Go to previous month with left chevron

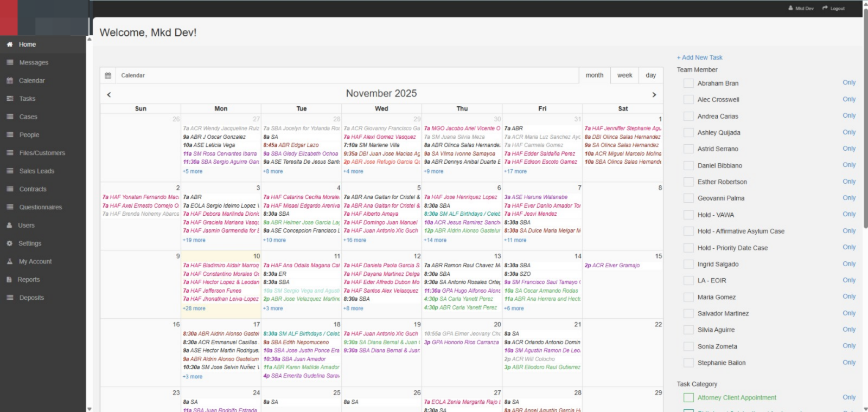coord(109,95)
